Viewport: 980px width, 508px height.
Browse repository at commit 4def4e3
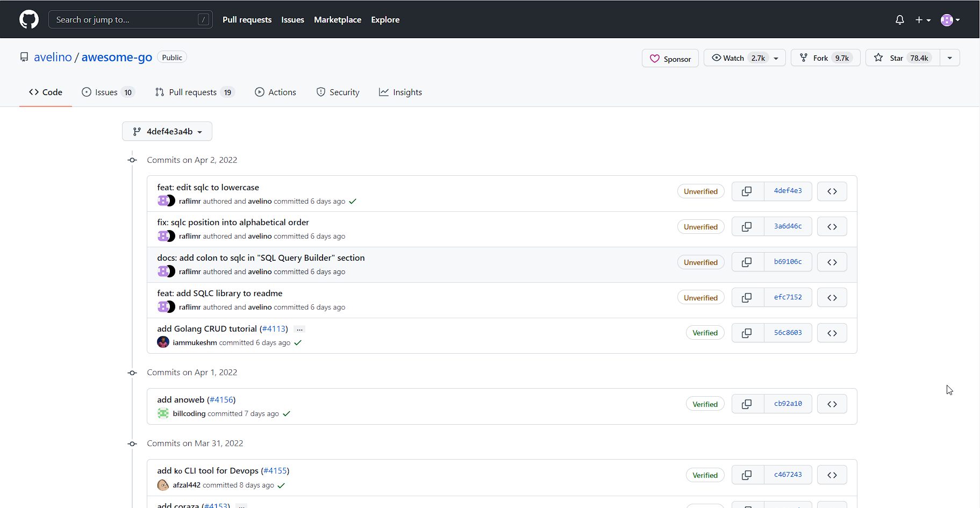[832, 191]
